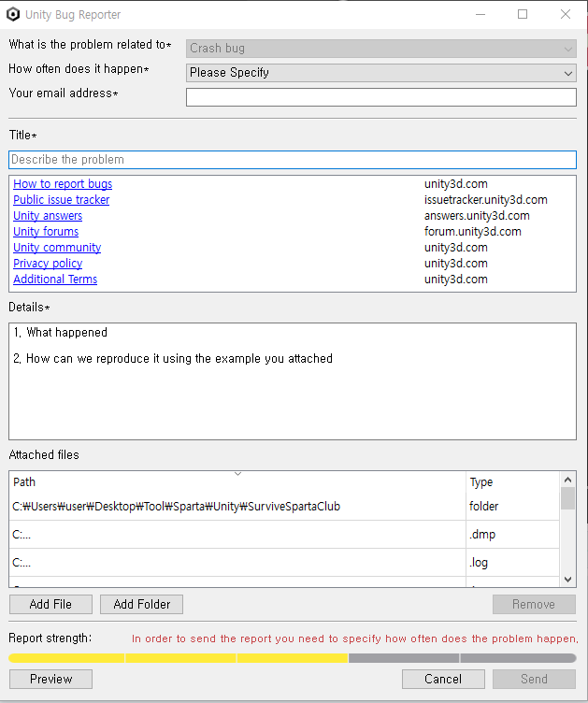Click the disabled 'Crash bug' problem type dropdown
The image size is (588, 703).
[x=381, y=49]
